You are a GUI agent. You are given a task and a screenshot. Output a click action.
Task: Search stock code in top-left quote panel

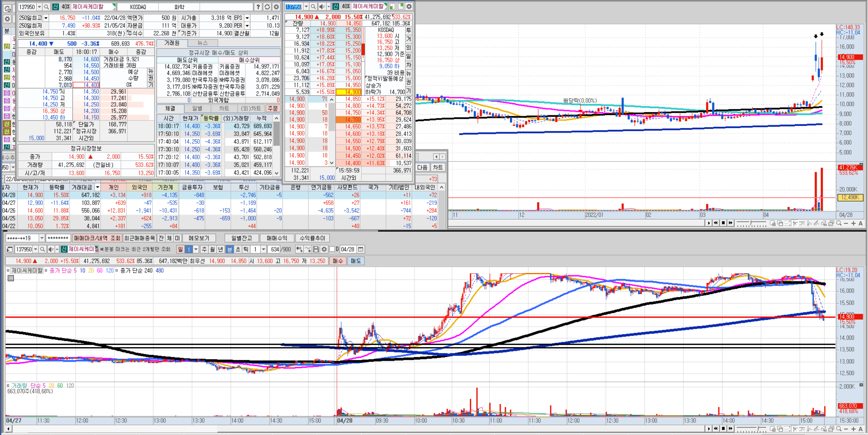pos(46,7)
